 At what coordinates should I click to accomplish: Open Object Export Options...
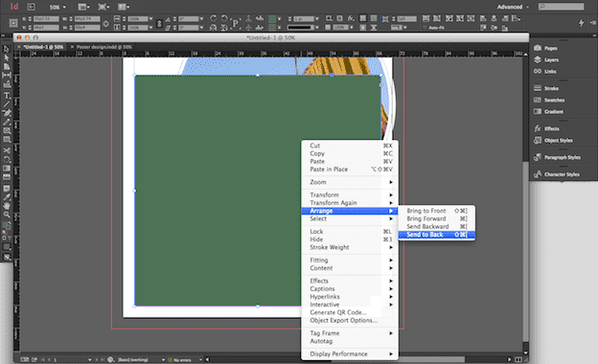coord(350,321)
